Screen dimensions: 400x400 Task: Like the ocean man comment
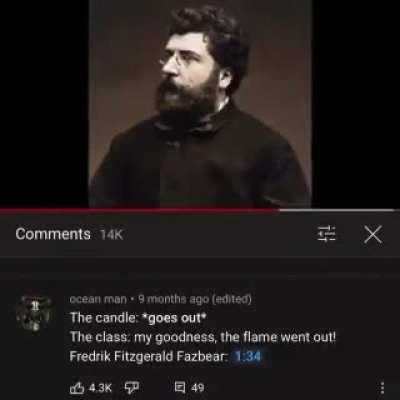[77, 388]
